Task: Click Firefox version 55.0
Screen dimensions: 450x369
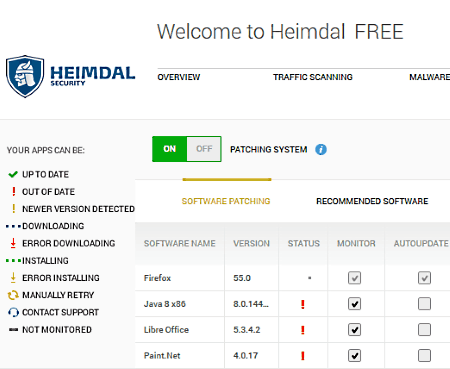Action: tap(242, 278)
